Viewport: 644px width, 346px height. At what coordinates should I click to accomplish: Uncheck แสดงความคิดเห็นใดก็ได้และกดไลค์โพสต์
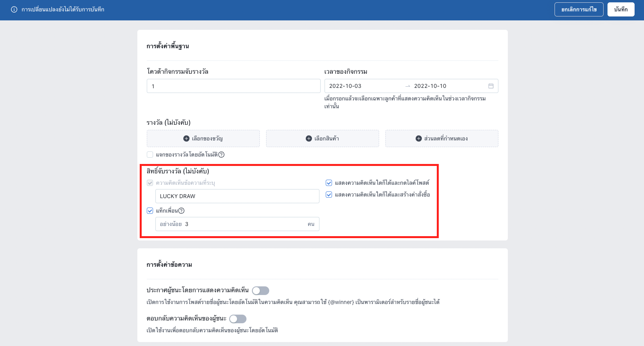[x=329, y=183]
